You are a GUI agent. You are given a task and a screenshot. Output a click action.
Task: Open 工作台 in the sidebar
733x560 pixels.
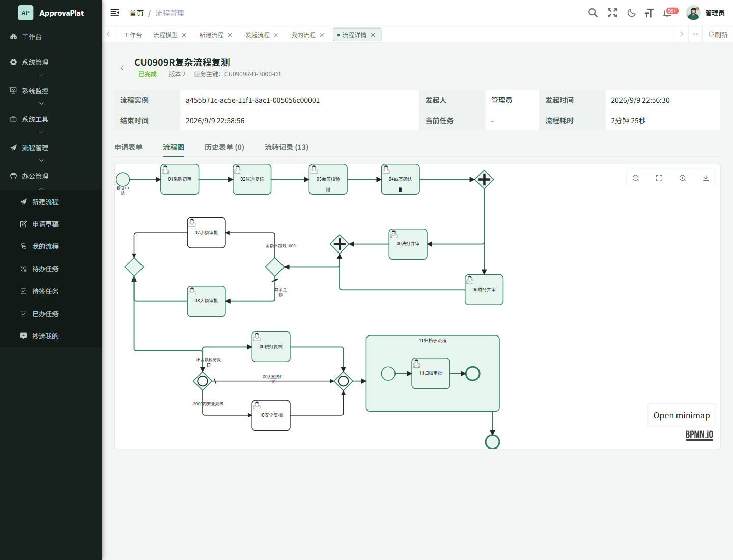[x=51, y=37]
